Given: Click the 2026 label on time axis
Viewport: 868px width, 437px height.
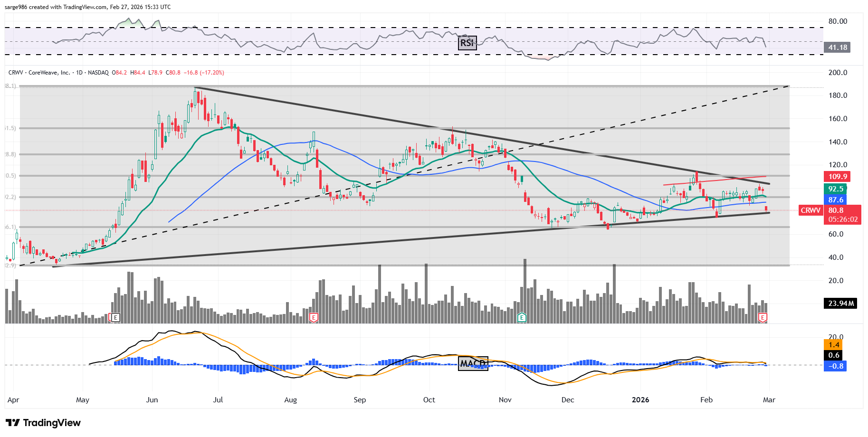Looking at the screenshot, I should (x=640, y=400).
